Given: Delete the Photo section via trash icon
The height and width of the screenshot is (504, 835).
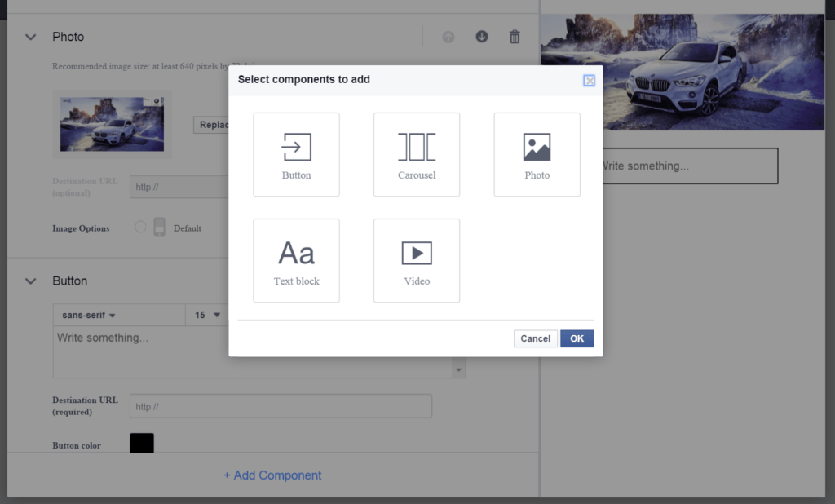Looking at the screenshot, I should (x=515, y=37).
